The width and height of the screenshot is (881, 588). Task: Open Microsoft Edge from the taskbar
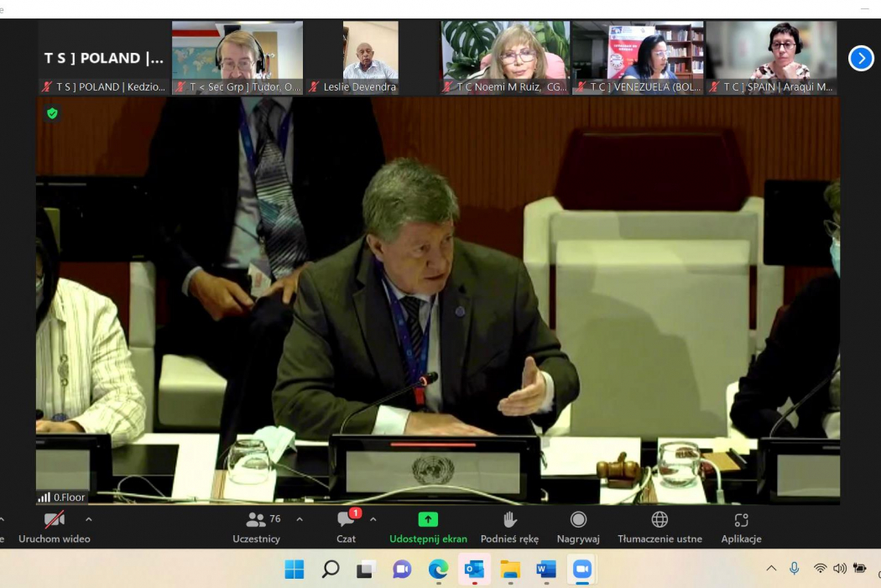pyautogui.click(x=438, y=570)
